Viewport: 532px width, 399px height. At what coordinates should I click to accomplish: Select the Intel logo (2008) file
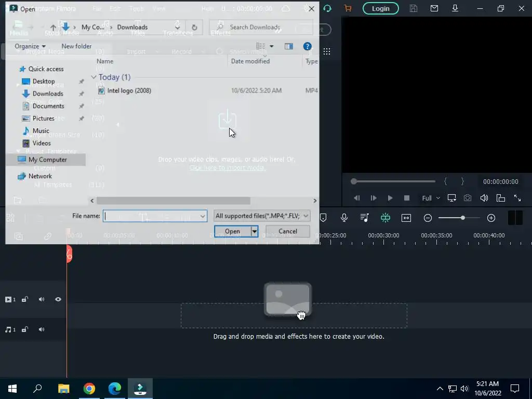[129, 90]
